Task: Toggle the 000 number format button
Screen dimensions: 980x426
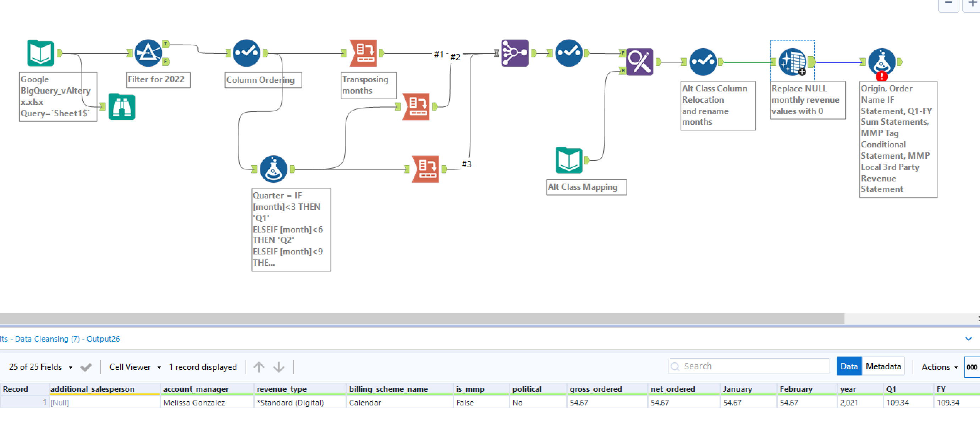Action: click(x=971, y=367)
